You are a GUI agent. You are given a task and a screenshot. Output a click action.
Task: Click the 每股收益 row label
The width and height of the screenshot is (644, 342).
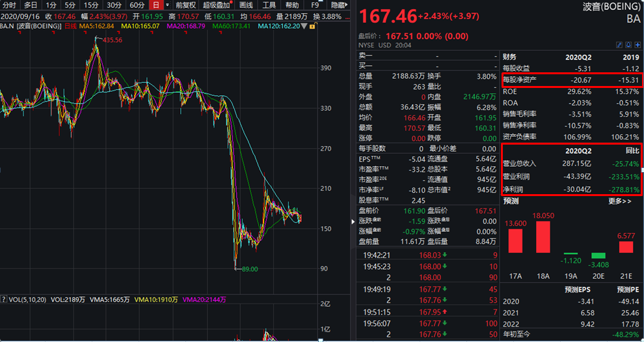pos(517,68)
